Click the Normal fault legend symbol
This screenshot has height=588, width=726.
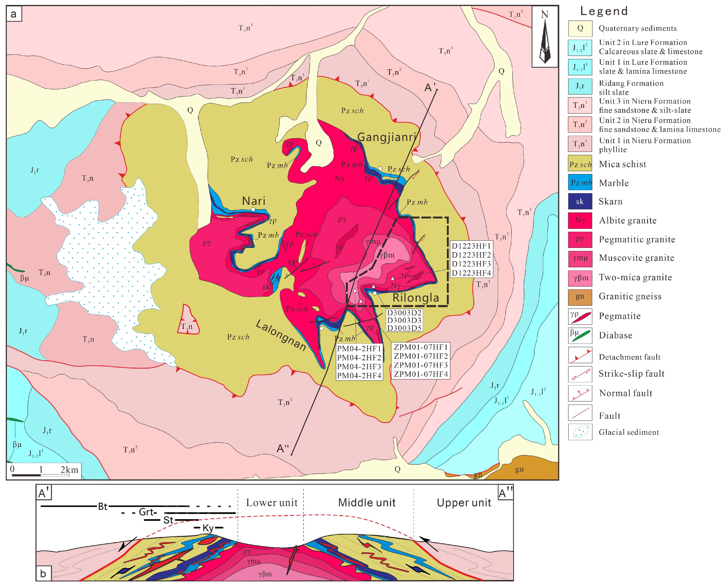pyautogui.click(x=580, y=393)
